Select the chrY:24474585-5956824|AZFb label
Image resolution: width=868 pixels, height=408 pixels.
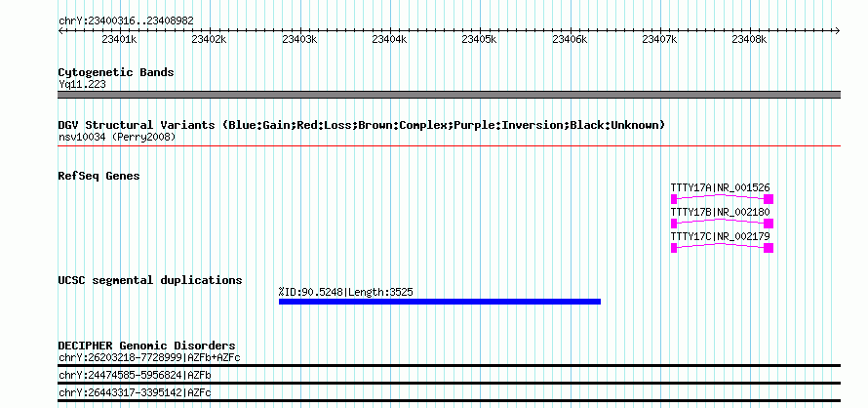pos(135,375)
